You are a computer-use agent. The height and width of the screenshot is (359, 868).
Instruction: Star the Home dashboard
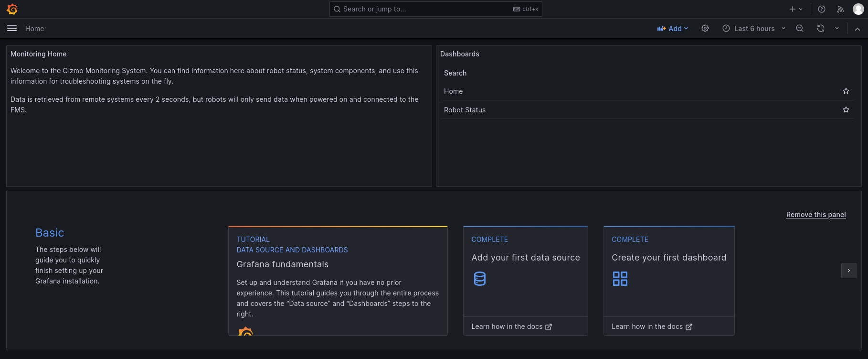point(846,91)
